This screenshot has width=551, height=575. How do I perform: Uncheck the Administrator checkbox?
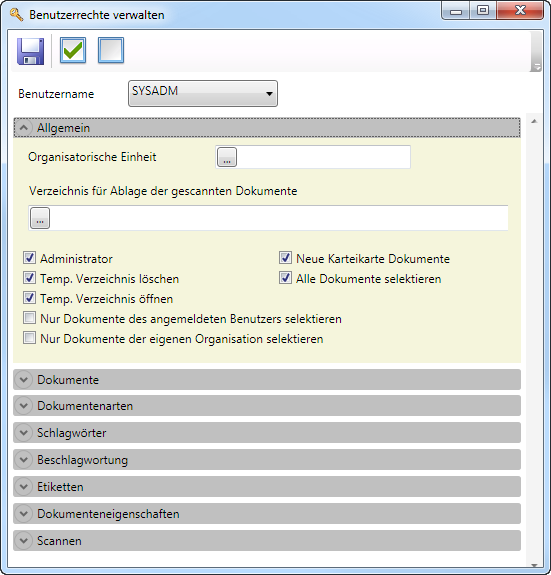[29, 258]
